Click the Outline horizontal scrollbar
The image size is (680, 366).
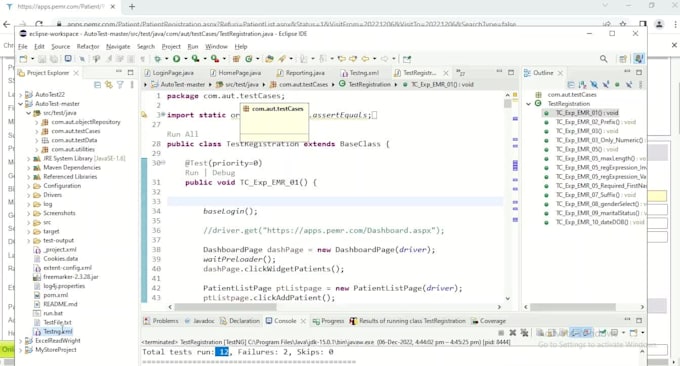click(x=572, y=307)
